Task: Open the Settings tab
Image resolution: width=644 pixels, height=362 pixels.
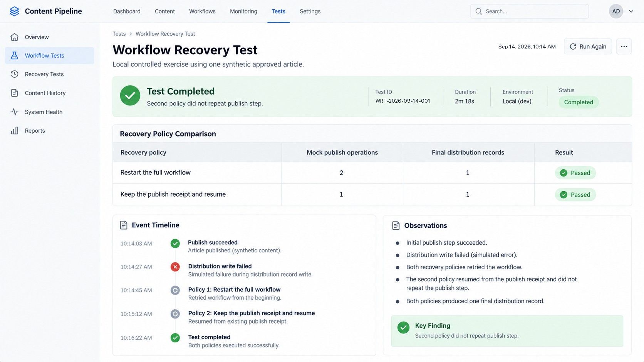Action: [x=310, y=11]
